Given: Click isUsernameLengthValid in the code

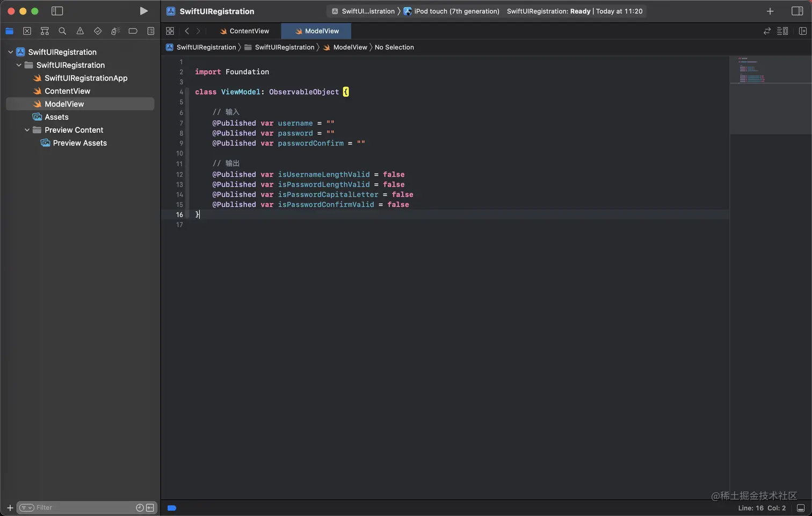Looking at the screenshot, I should point(324,174).
